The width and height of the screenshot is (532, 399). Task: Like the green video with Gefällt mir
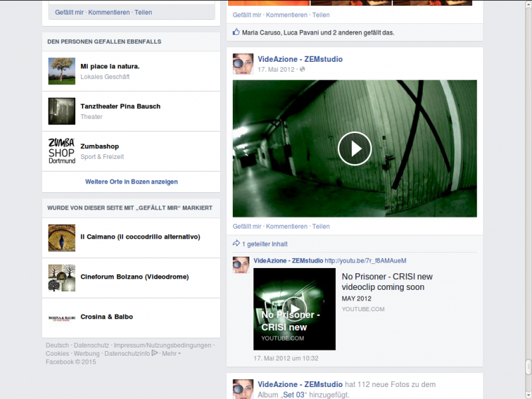point(247,226)
